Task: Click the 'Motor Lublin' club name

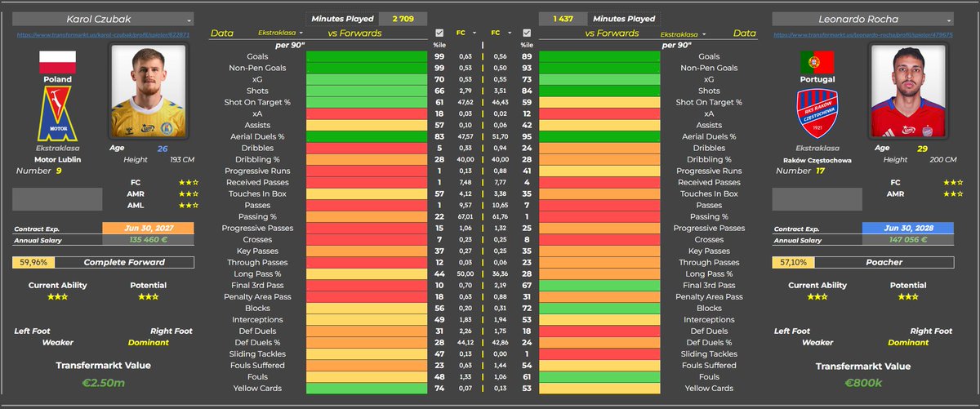Action: tap(57, 160)
